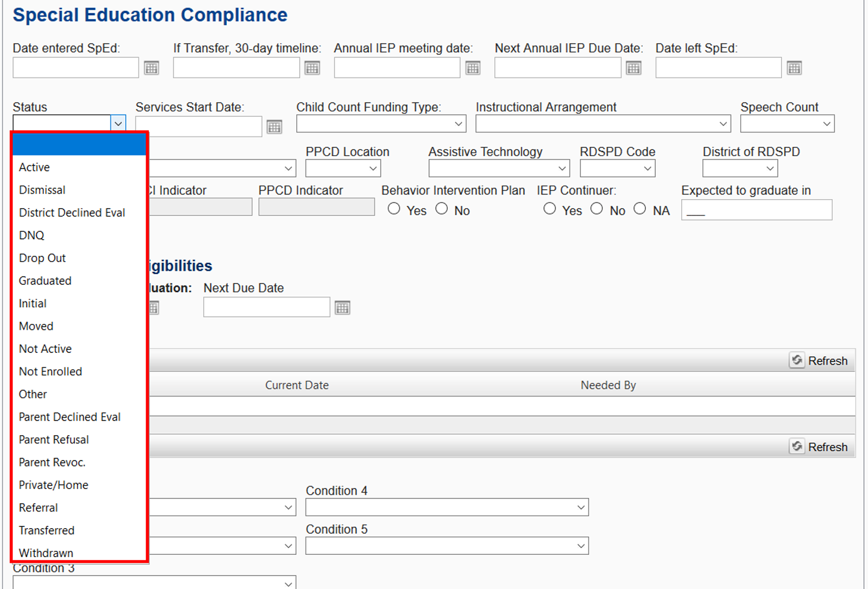Open District of RDSPD dropdown
868x589 pixels.
click(x=740, y=168)
